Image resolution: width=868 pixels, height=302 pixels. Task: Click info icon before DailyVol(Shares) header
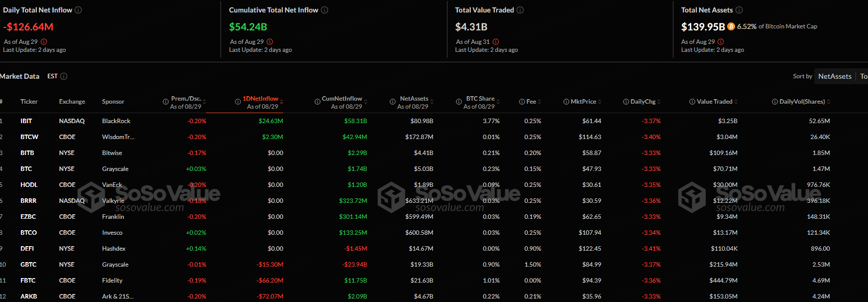coord(775,102)
